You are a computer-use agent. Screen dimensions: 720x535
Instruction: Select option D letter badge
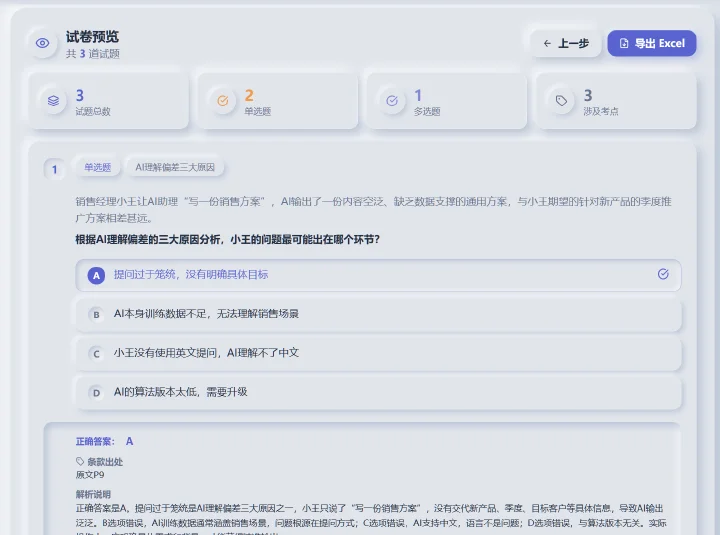(x=96, y=393)
